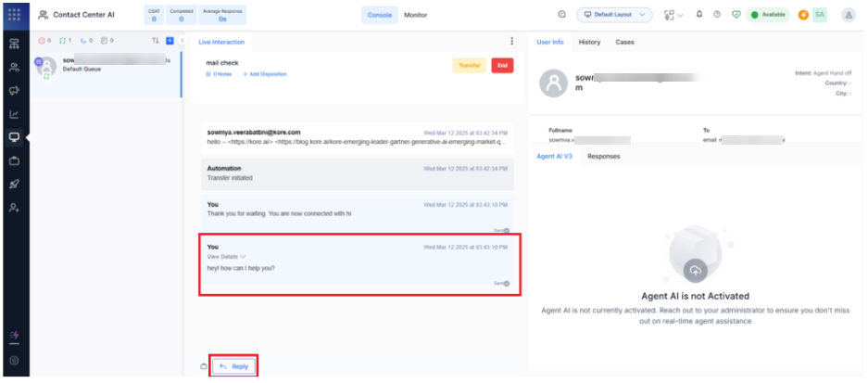Image resolution: width=868 pixels, height=383 pixels.
Task: Open the three-dot interaction options menu
Action: click(x=511, y=42)
